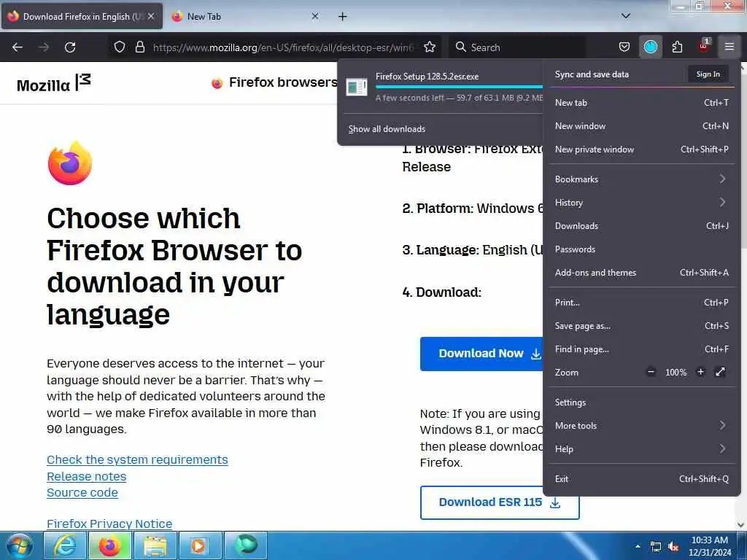Viewport: 747px width, 560px height.
Task: Click the Download Now button
Action: (x=481, y=354)
